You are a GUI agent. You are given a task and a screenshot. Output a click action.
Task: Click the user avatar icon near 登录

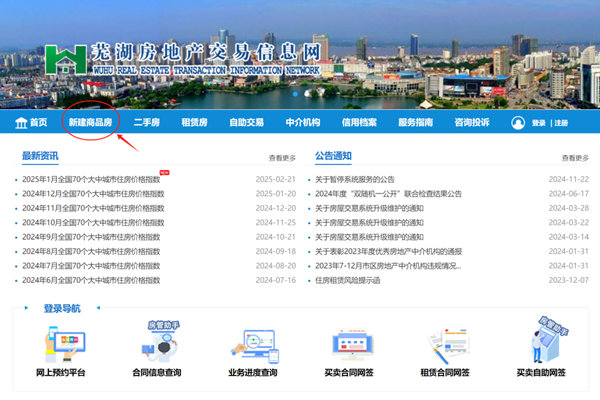[x=518, y=122]
